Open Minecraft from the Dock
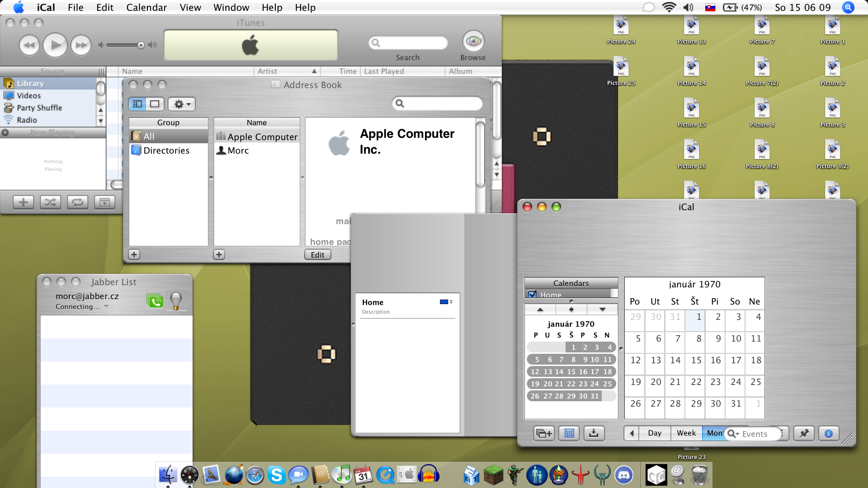This screenshot has height=488, width=868. (493, 475)
